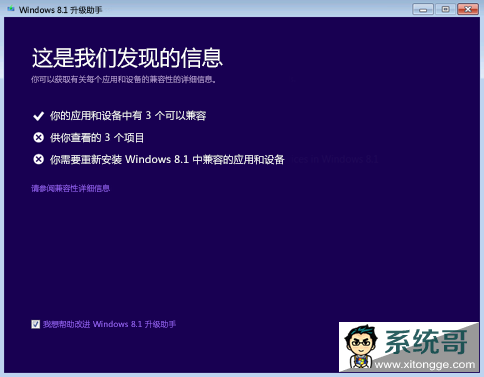Click the X icon beside 你需要重新安装 Windows 8.1
Screen dimensions: 484x377
[39, 159]
